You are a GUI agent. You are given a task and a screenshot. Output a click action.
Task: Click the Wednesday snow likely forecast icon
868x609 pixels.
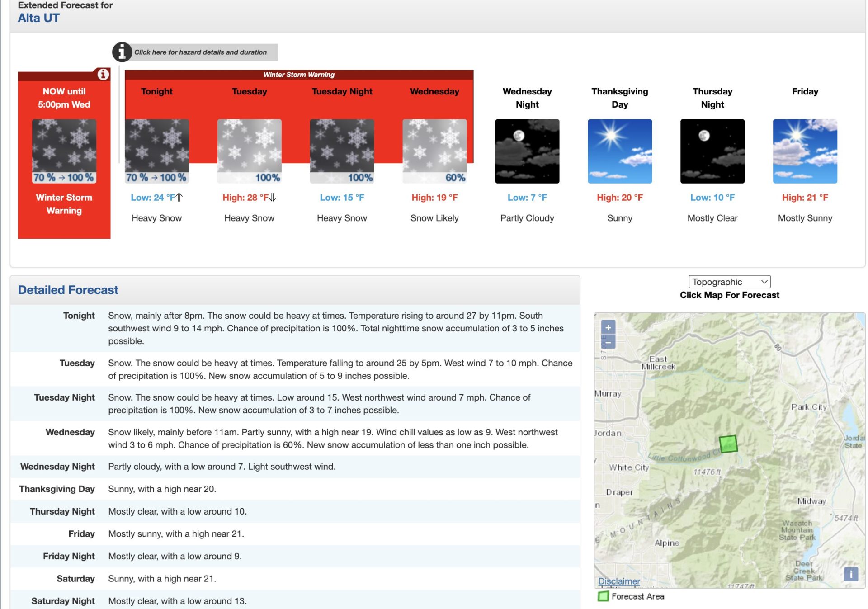coord(434,151)
